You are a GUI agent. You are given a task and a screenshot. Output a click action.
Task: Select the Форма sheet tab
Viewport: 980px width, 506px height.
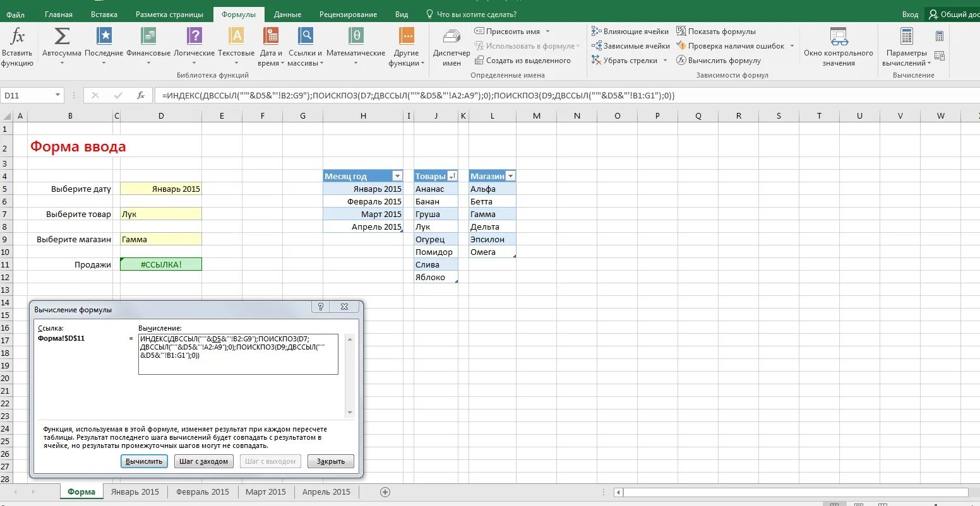81,492
